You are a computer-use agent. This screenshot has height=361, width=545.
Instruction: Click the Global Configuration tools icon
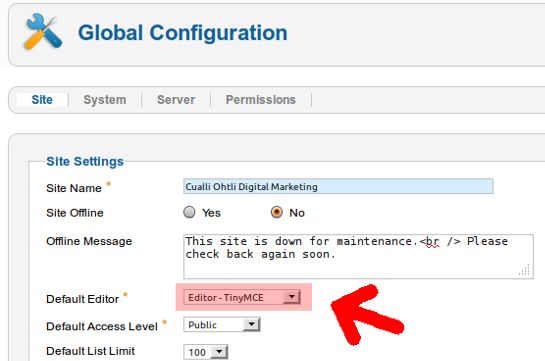(x=43, y=32)
